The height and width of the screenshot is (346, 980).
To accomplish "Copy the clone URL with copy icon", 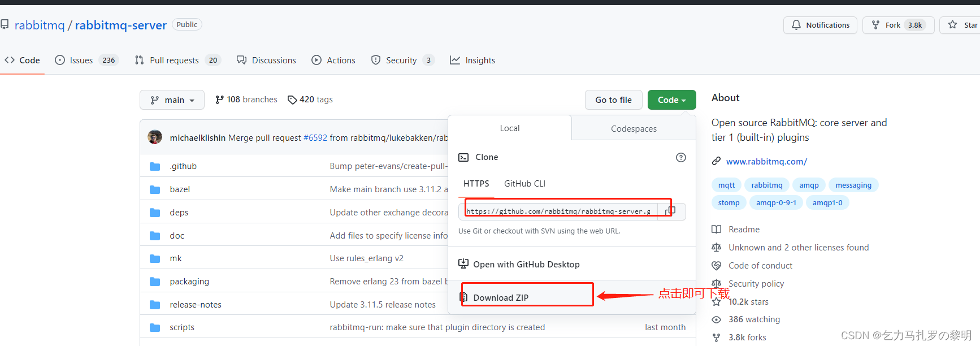I will (x=671, y=211).
